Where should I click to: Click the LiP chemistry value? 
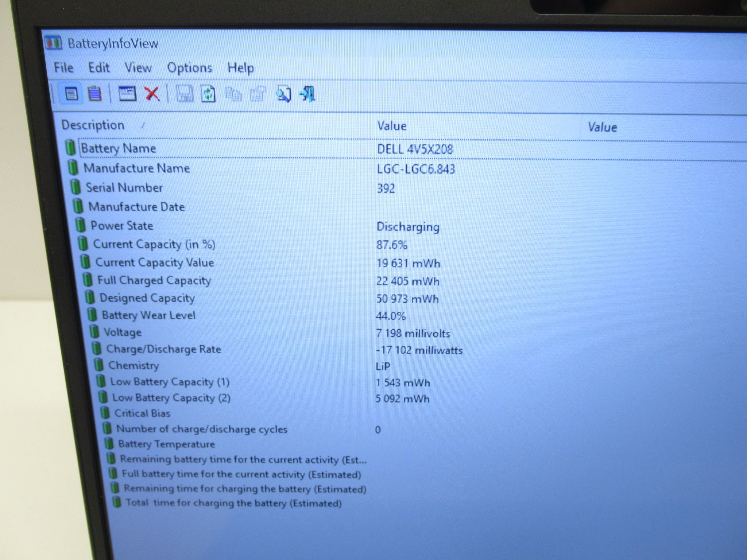(383, 366)
